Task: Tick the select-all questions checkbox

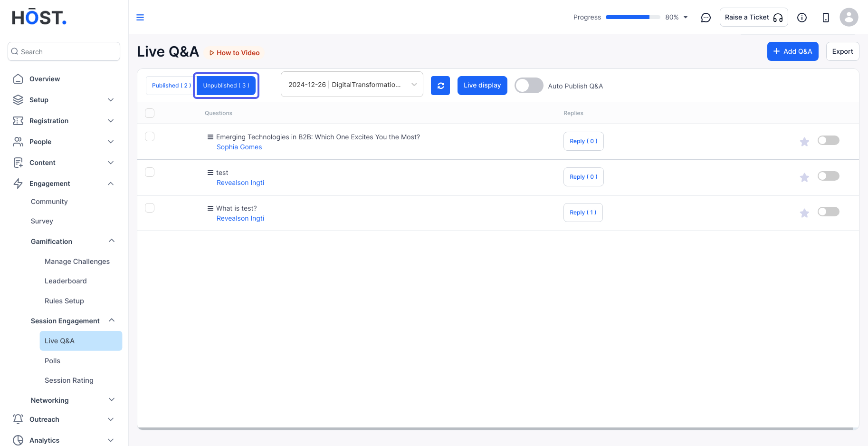Action: pyautogui.click(x=150, y=113)
